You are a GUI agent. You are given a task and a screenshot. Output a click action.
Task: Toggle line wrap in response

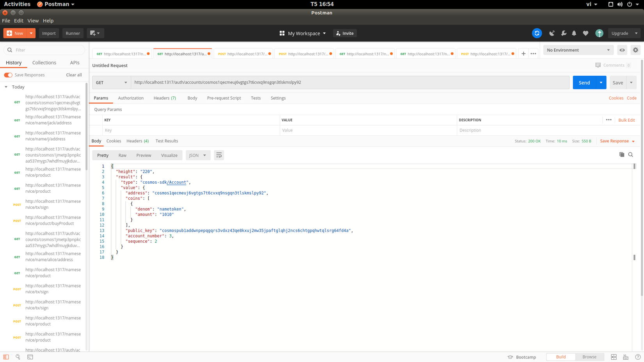point(219,155)
